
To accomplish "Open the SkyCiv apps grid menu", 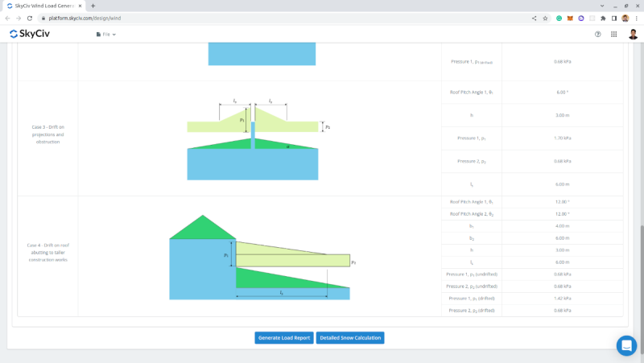I will [x=613, y=35].
